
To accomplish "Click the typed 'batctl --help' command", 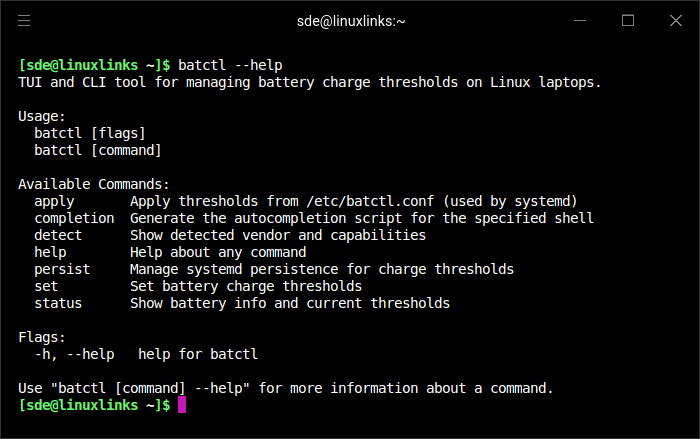I will pyautogui.click(x=230, y=65).
